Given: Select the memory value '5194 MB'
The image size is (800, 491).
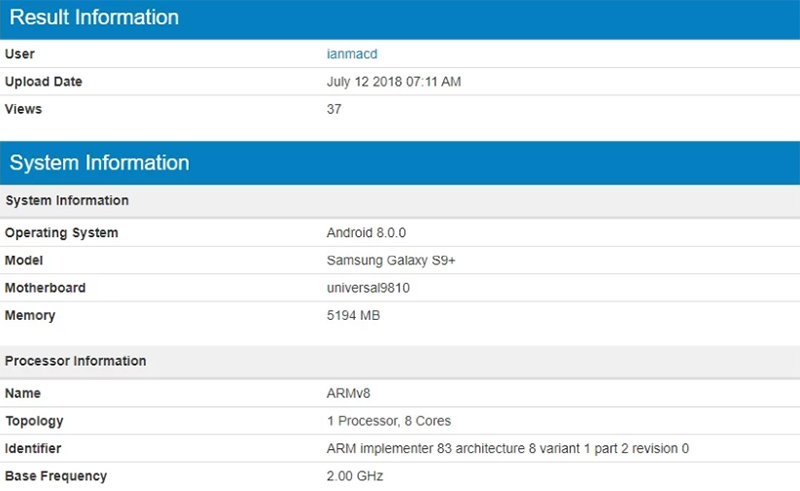Looking at the screenshot, I should tap(354, 315).
